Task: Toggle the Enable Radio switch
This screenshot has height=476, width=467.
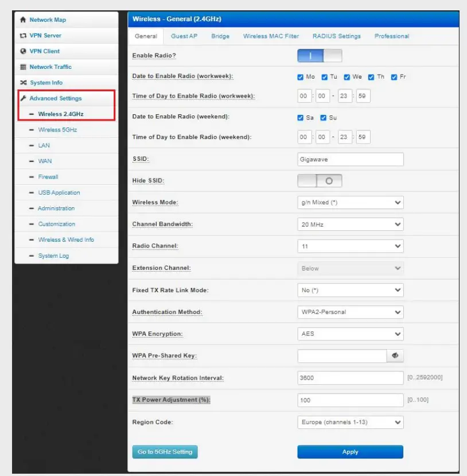Action: tap(320, 56)
